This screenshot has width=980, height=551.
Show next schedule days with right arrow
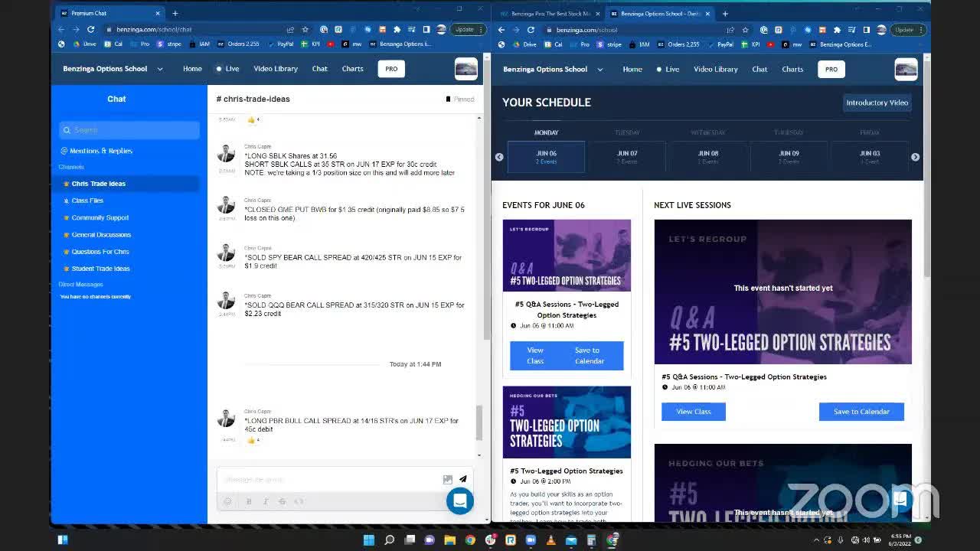point(915,157)
